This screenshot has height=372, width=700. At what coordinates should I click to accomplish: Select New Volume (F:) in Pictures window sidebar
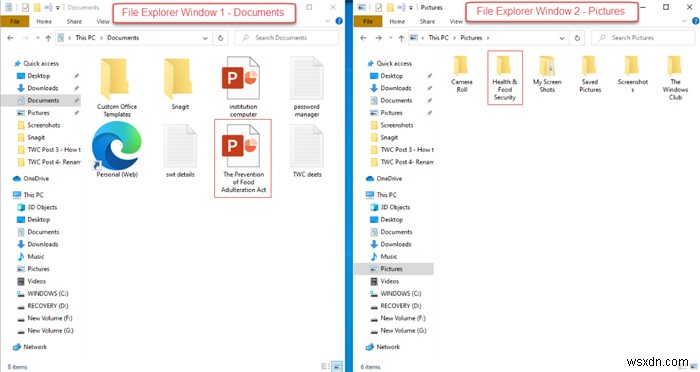click(398, 318)
